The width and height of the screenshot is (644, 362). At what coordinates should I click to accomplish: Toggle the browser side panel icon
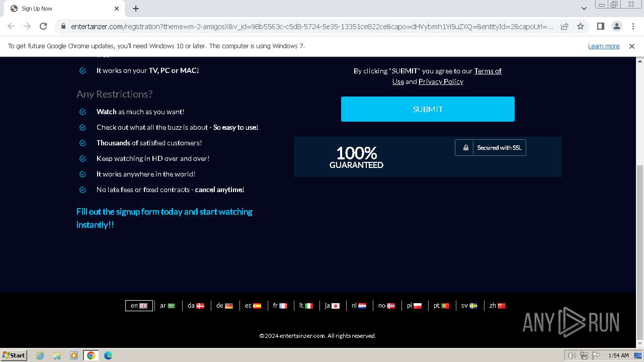600,26
